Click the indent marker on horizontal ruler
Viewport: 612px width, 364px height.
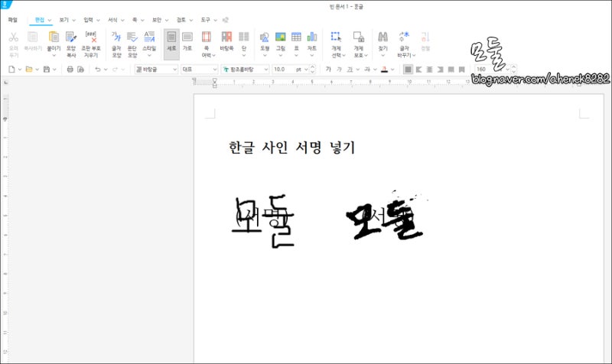[214, 83]
